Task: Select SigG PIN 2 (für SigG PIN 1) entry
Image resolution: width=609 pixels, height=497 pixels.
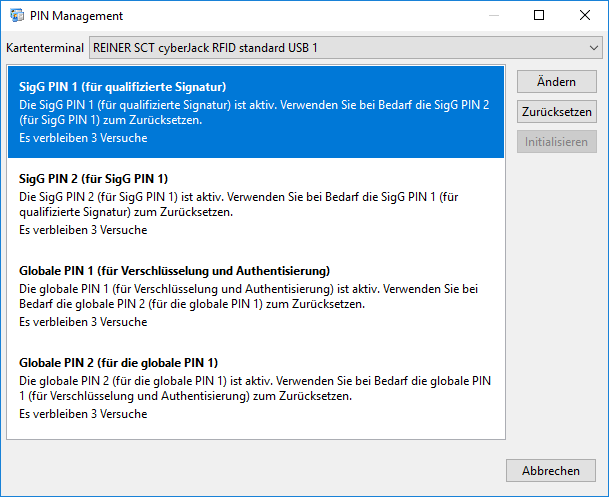Action: tap(256, 204)
